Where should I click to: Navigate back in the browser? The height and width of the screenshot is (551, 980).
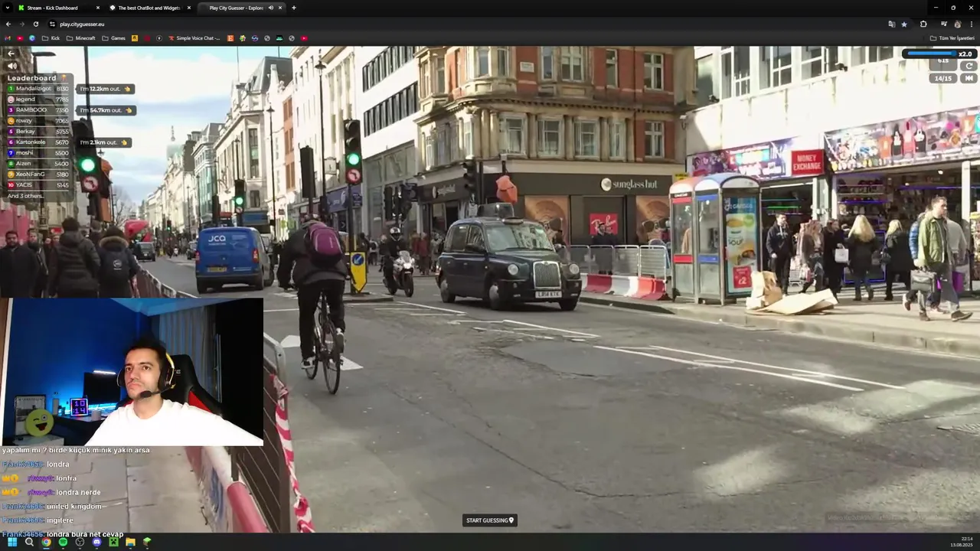click(8, 24)
